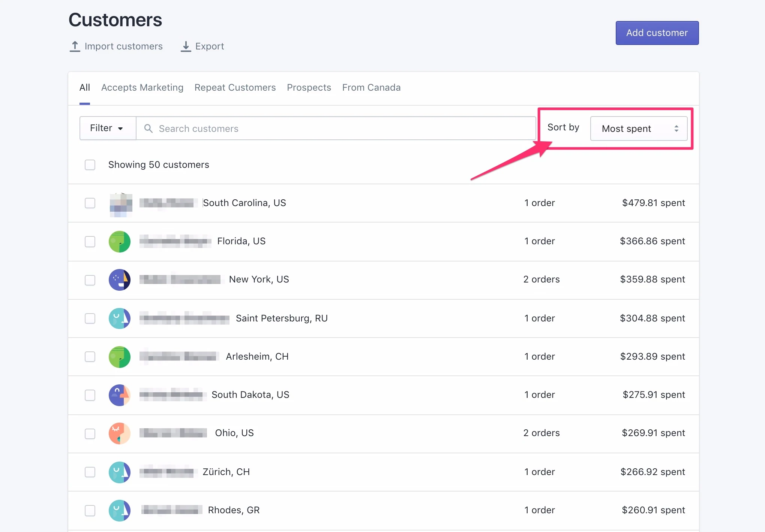
Task: Tick the Zürich customer's checkbox
Action: (90, 472)
